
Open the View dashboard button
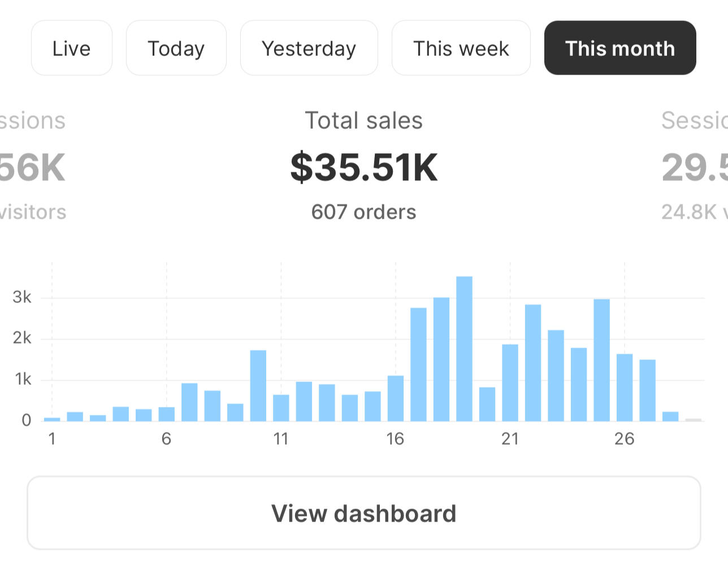[363, 513]
